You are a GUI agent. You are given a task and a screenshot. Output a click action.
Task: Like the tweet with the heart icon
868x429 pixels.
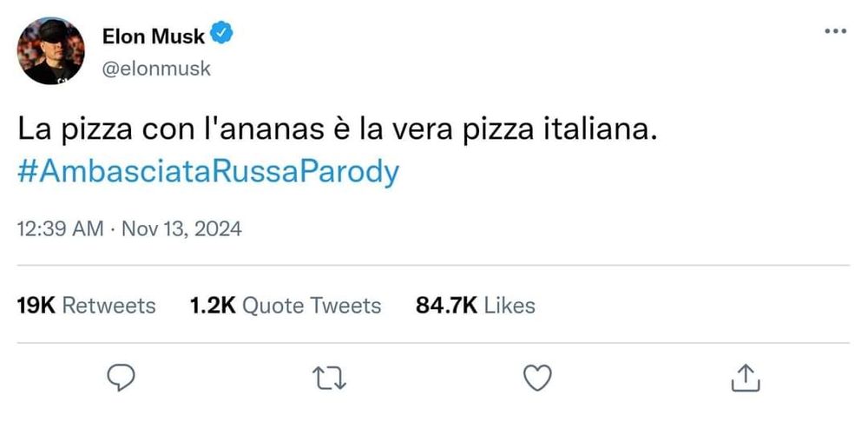point(539,377)
